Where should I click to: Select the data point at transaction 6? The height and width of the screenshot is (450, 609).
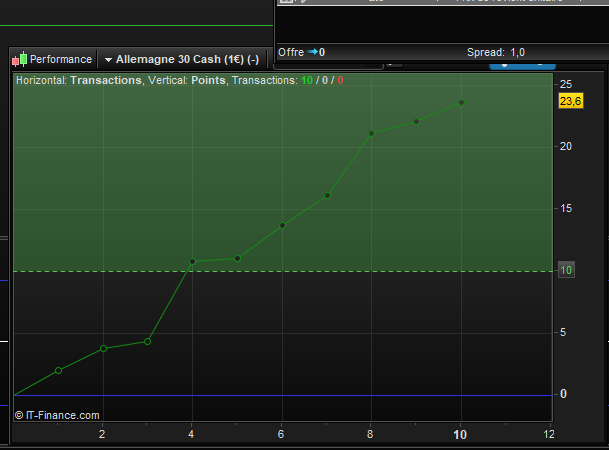pyautogui.click(x=282, y=226)
